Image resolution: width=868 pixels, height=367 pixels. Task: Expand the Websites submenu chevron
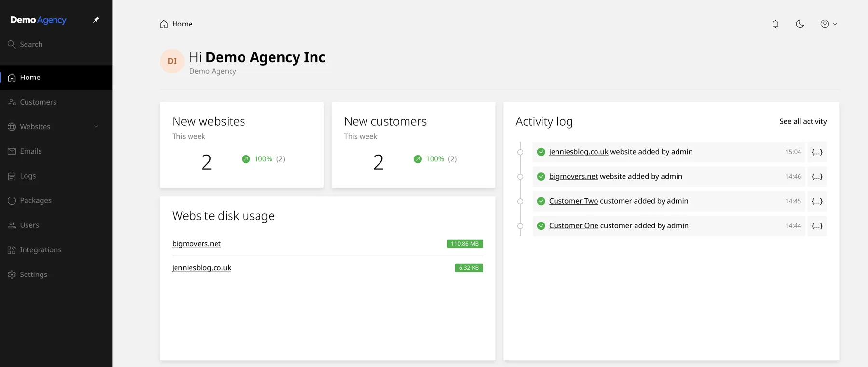pyautogui.click(x=96, y=127)
